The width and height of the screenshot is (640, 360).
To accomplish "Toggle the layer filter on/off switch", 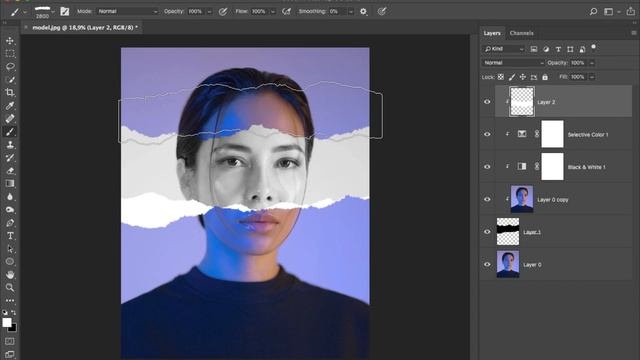I will coord(593,47).
